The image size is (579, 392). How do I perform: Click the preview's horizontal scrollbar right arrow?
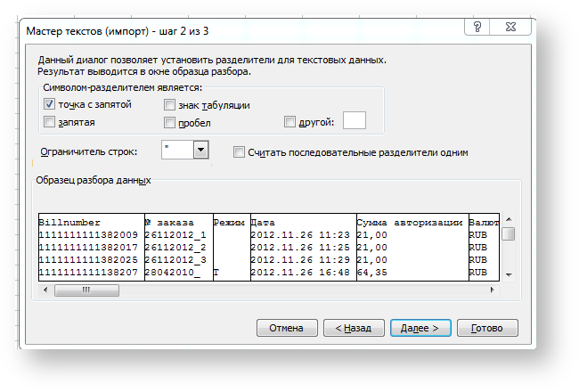click(x=493, y=290)
